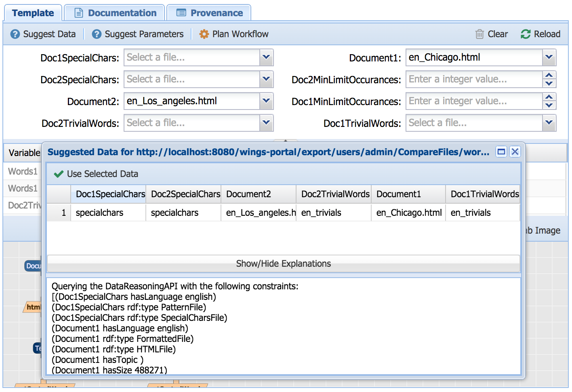The width and height of the screenshot is (572, 392).
Task: Switch to the Provenance tab
Action: click(x=209, y=13)
